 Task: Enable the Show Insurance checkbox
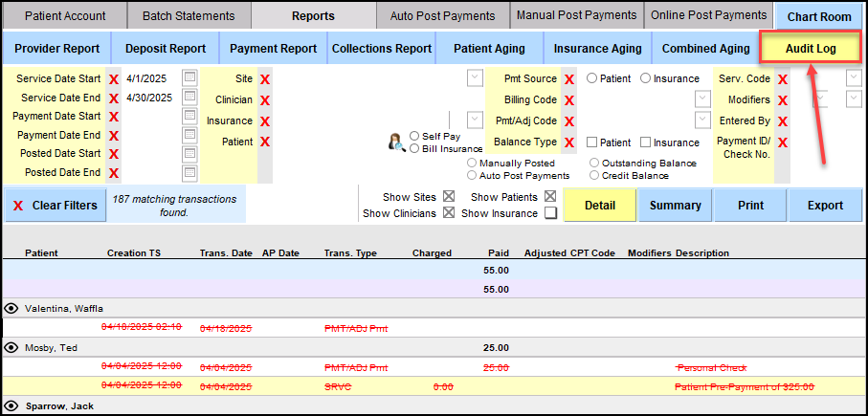550,213
